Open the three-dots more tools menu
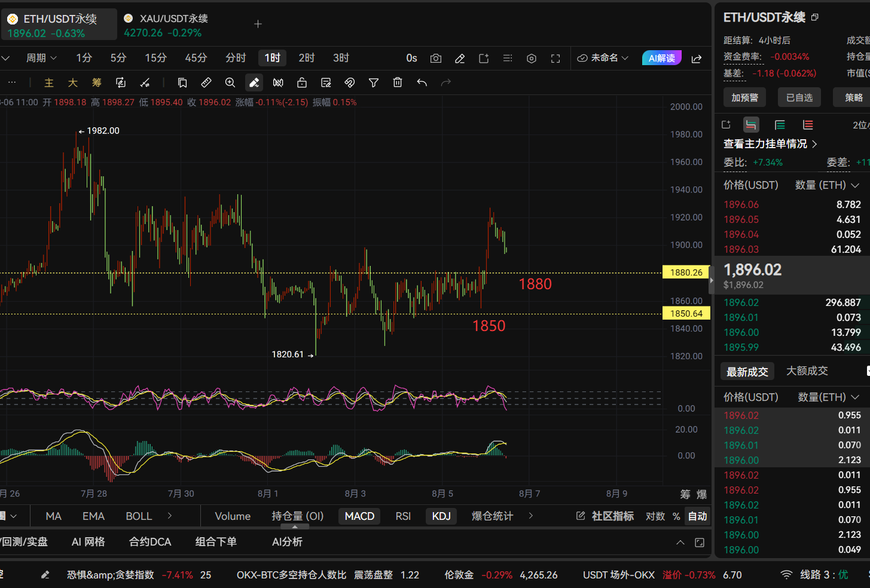The width and height of the screenshot is (870, 588). click(x=12, y=82)
